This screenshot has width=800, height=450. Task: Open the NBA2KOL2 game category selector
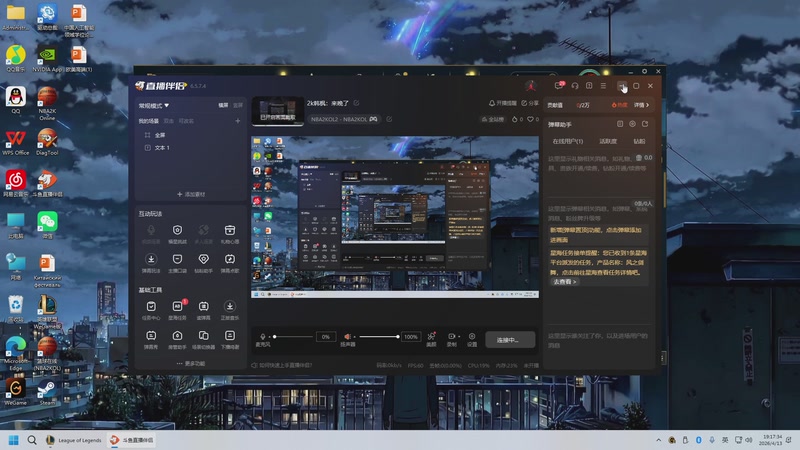(343, 119)
